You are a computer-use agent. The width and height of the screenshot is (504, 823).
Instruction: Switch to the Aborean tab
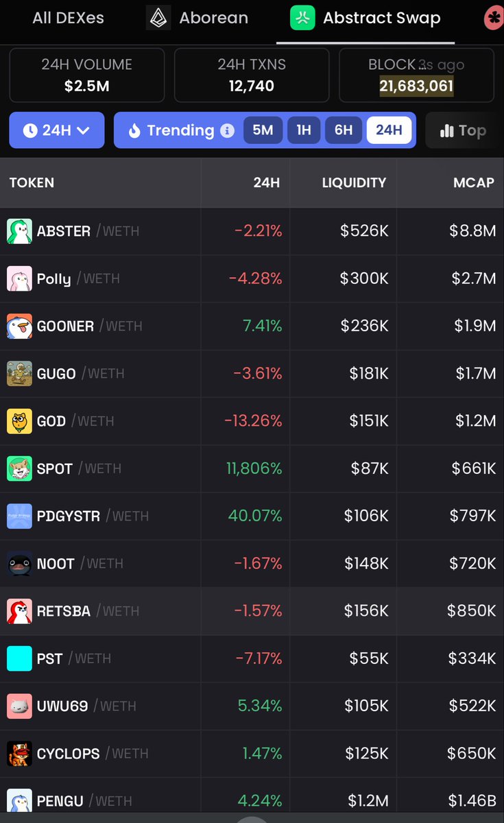pyautogui.click(x=197, y=18)
